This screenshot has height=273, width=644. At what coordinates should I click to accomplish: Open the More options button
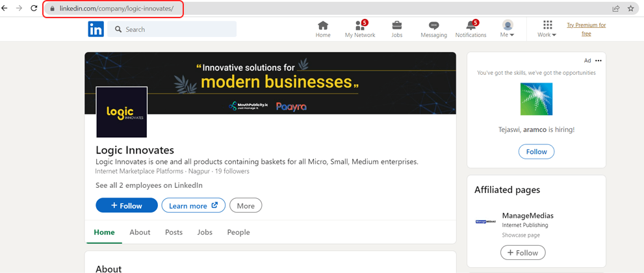point(246,205)
